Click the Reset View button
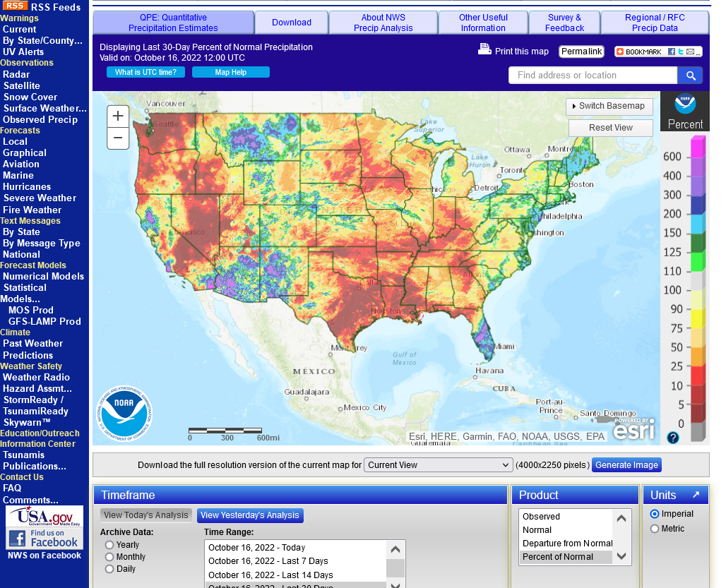The width and height of the screenshot is (726, 588). (611, 128)
